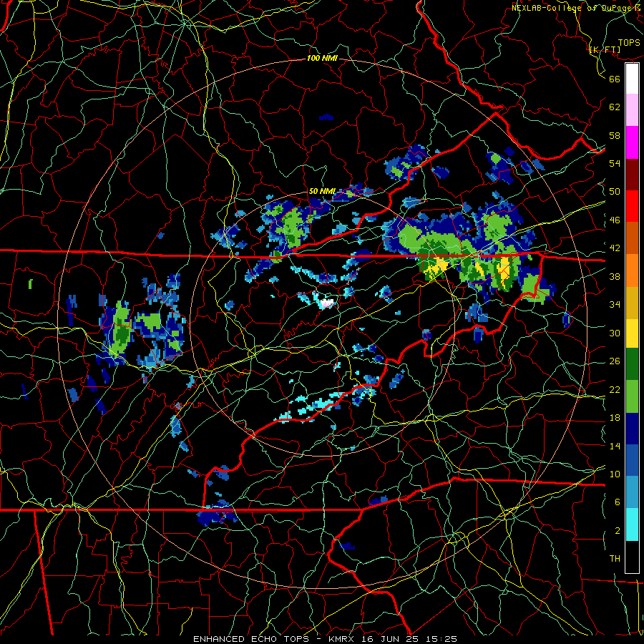Click legend value "38"

click(615, 277)
